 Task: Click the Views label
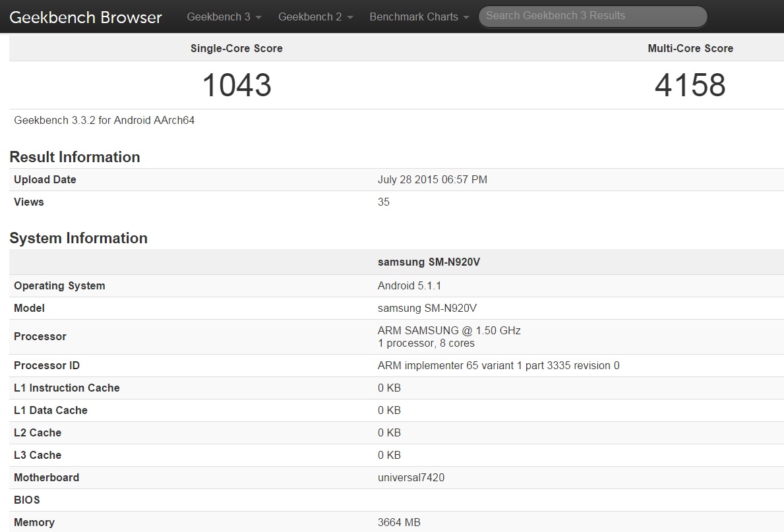tap(29, 202)
